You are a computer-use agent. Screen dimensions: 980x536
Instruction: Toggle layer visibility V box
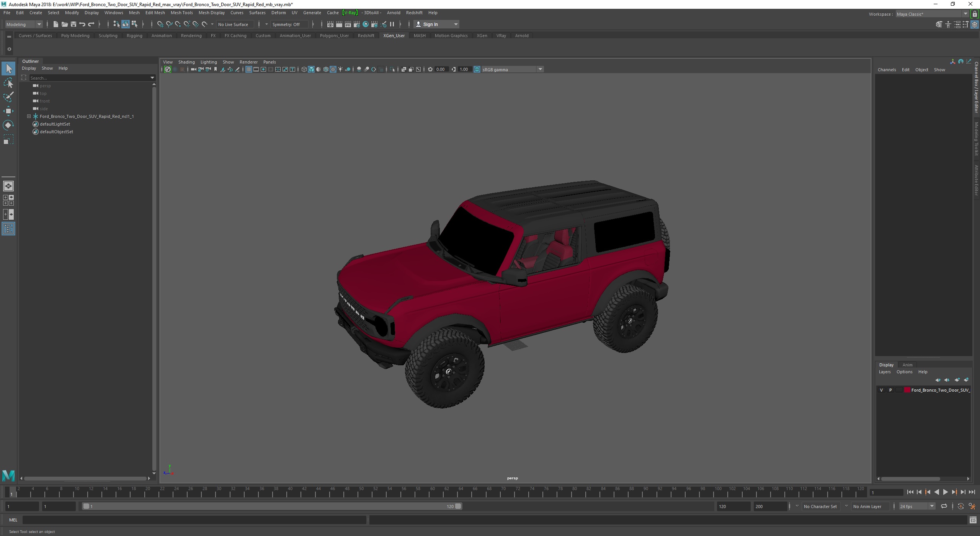pyautogui.click(x=881, y=390)
